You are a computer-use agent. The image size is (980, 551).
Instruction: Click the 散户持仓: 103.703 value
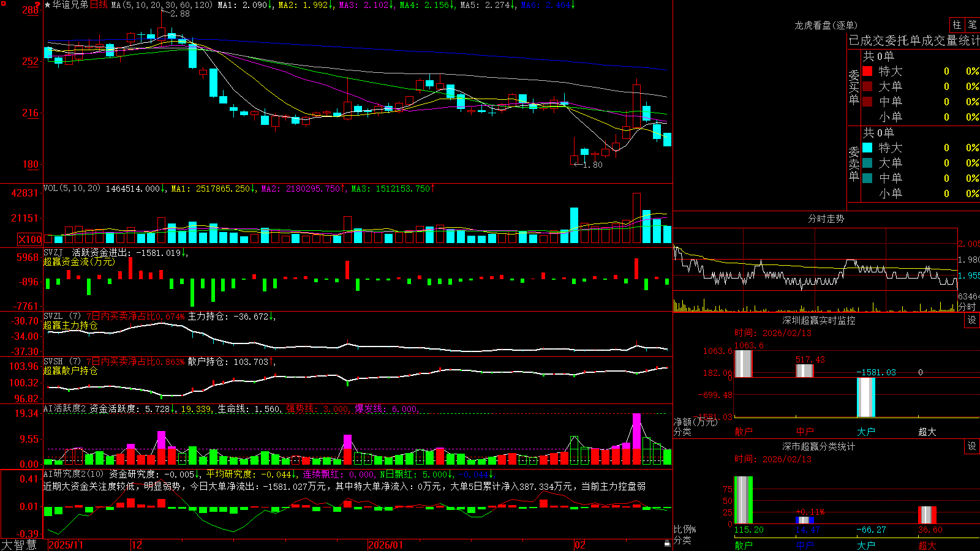pos(228,362)
